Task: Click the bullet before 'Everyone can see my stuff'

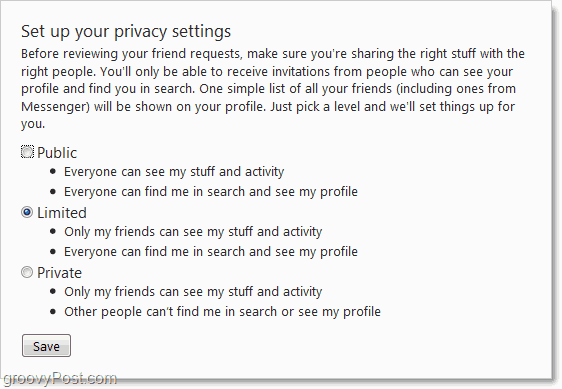Action: pyautogui.click(x=53, y=171)
